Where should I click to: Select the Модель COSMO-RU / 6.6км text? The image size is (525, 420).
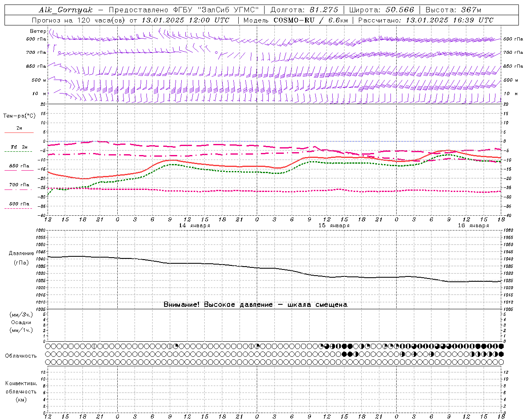click(296, 20)
